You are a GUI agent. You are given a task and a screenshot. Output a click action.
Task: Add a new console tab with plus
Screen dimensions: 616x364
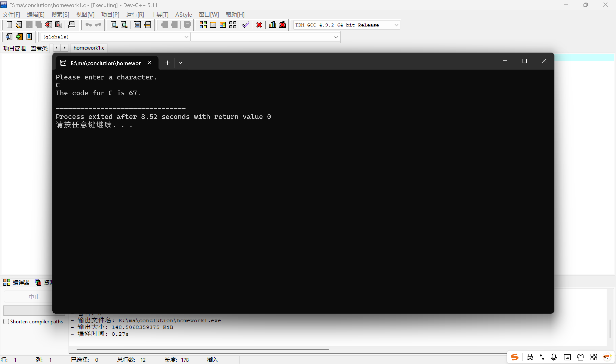coord(167,63)
